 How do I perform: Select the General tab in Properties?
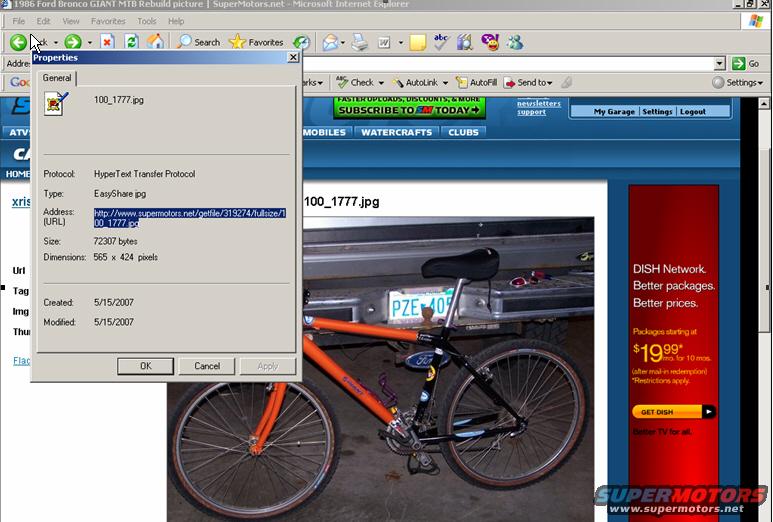(57, 78)
